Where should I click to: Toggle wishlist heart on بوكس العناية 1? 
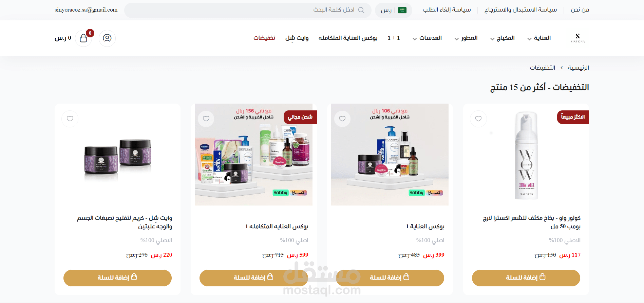(342, 119)
